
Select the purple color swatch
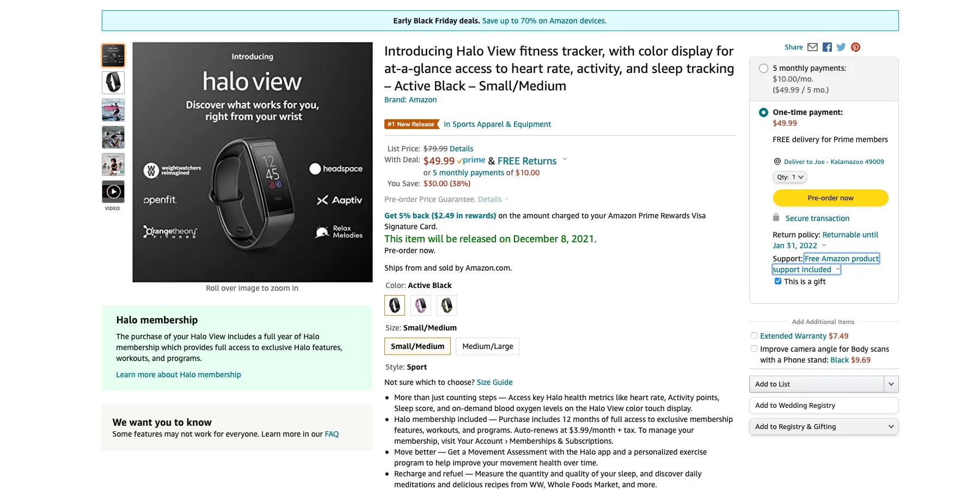tap(420, 305)
